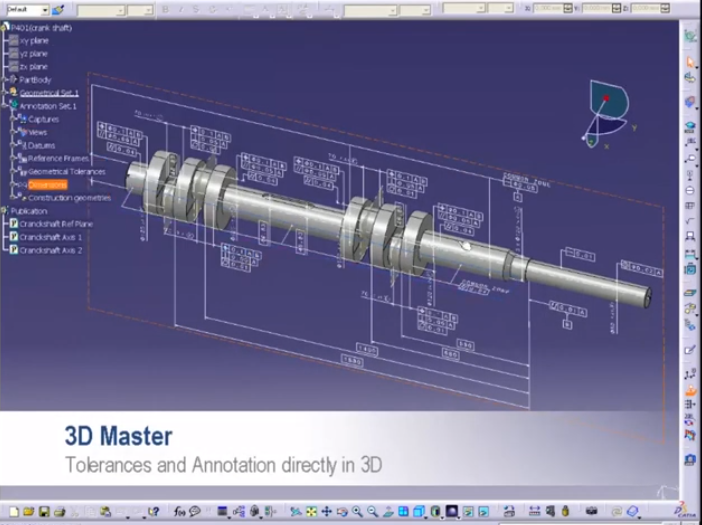Click the Open folder icon
The image size is (702, 525).
[29, 511]
